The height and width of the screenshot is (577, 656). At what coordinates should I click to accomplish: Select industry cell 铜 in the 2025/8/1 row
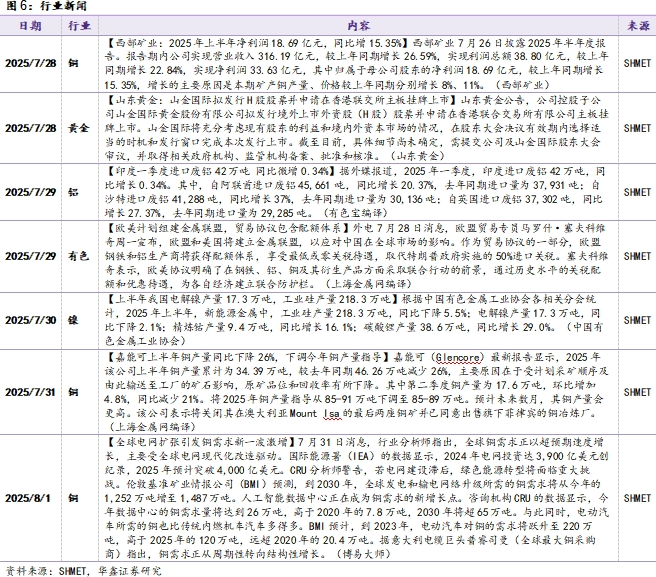pyautogui.click(x=73, y=498)
